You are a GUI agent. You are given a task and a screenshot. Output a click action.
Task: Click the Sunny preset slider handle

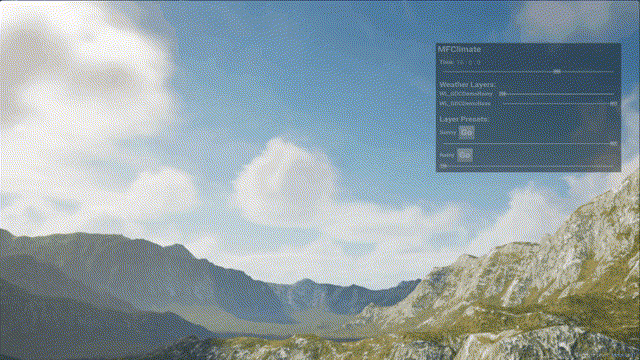pyautogui.click(x=613, y=143)
